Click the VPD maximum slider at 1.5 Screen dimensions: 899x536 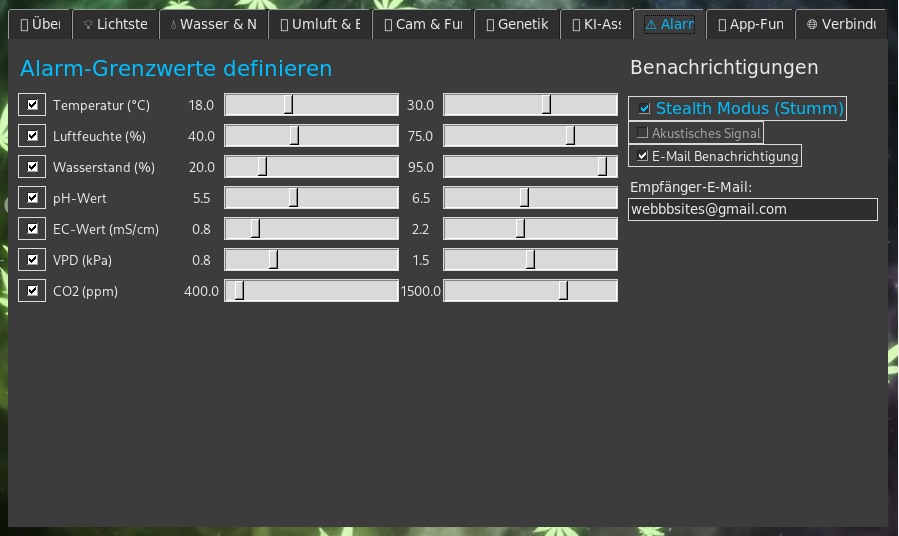coord(530,260)
